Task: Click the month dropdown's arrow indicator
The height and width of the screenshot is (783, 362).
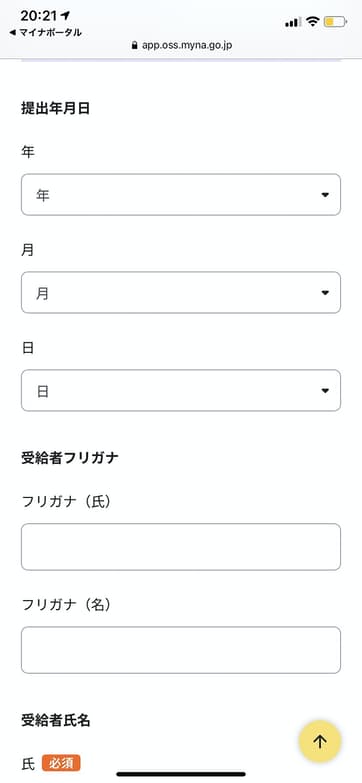Action: pos(325,293)
